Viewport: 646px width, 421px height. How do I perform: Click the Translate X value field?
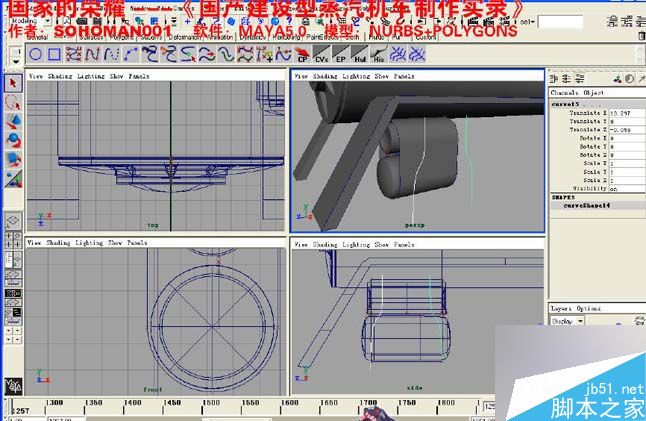[x=627, y=113]
